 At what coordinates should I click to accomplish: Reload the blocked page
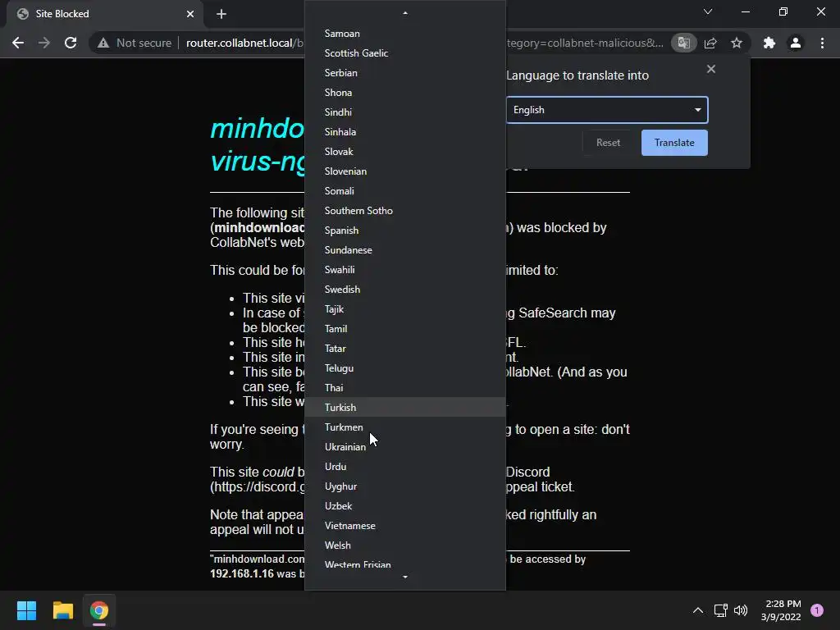click(71, 43)
